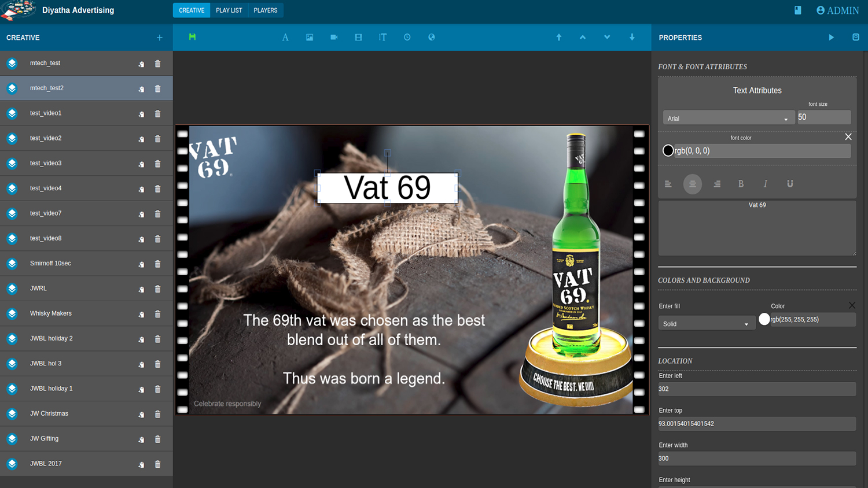Screen dimensions: 868x488
Task: Switch to the PLAY LIST tab
Action: 229,10
